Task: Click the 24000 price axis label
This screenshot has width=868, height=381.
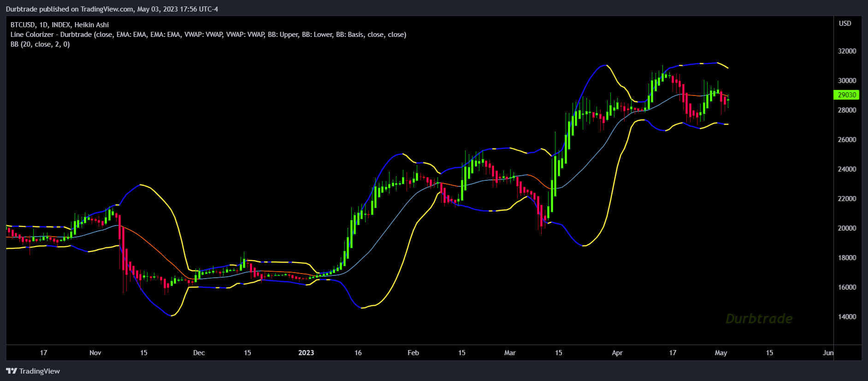Action: coord(847,169)
